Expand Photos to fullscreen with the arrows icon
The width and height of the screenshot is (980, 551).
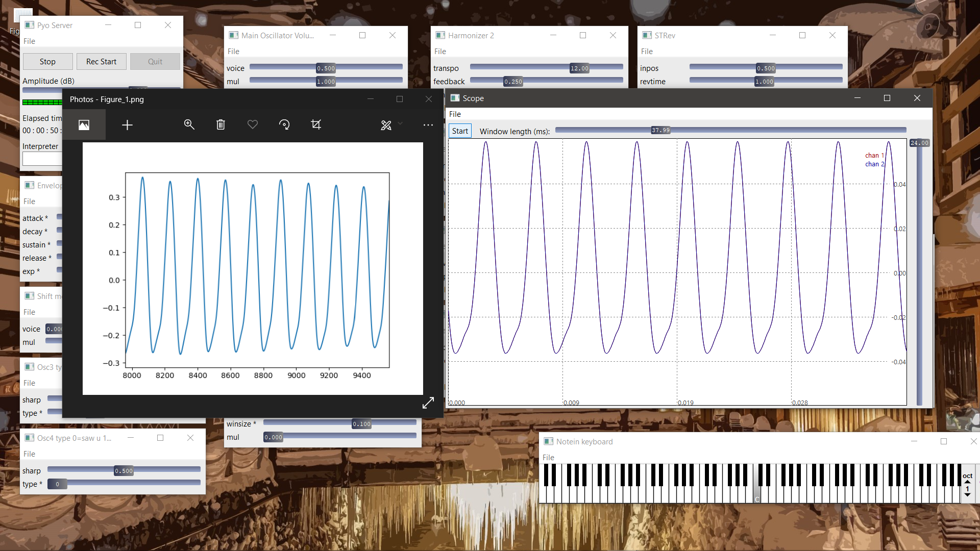428,403
